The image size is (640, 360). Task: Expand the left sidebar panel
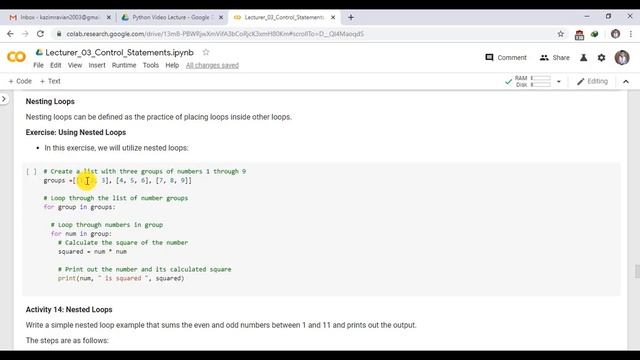pos(4,99)
